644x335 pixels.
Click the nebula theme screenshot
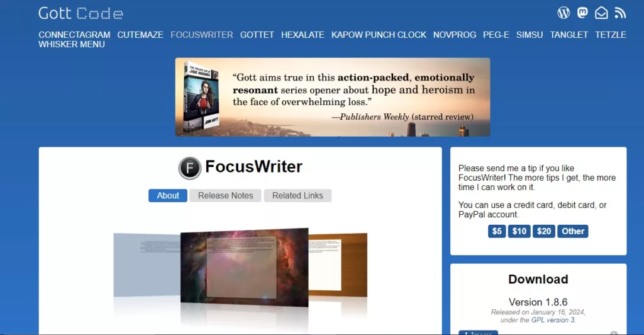coord(245,267)
